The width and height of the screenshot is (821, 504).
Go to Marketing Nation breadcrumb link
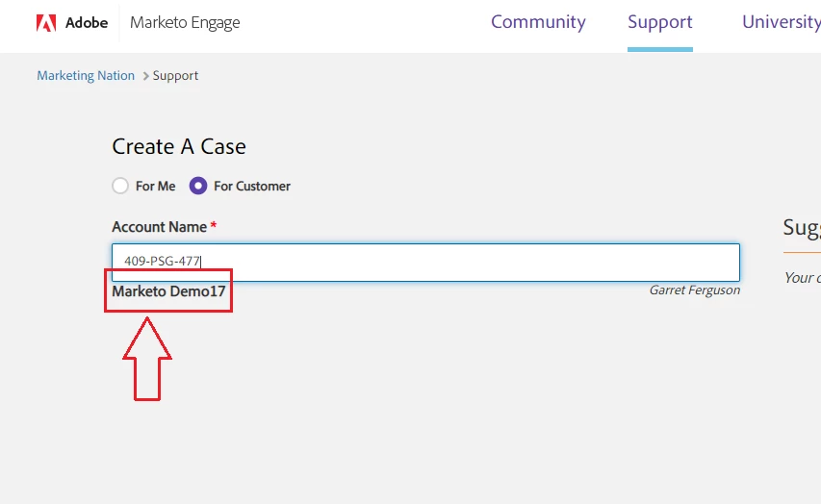coord(86,75)
